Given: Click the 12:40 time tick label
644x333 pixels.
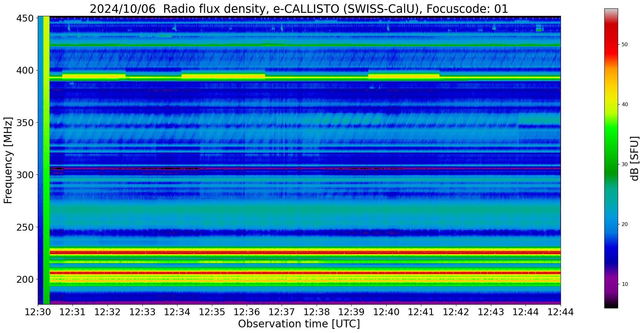Looking at the screenshot, I should point(386,312).
